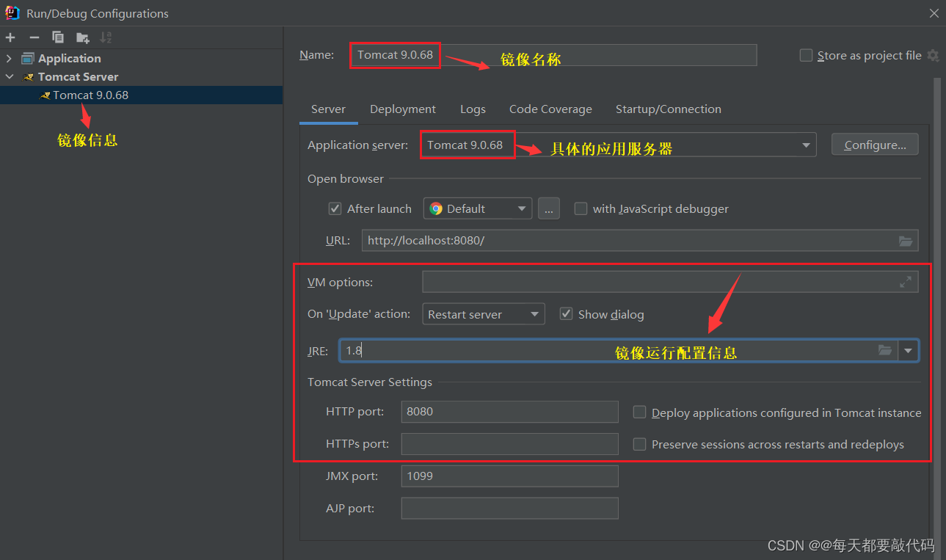
Task: Click the VM options field
Action: click(670, 282)
